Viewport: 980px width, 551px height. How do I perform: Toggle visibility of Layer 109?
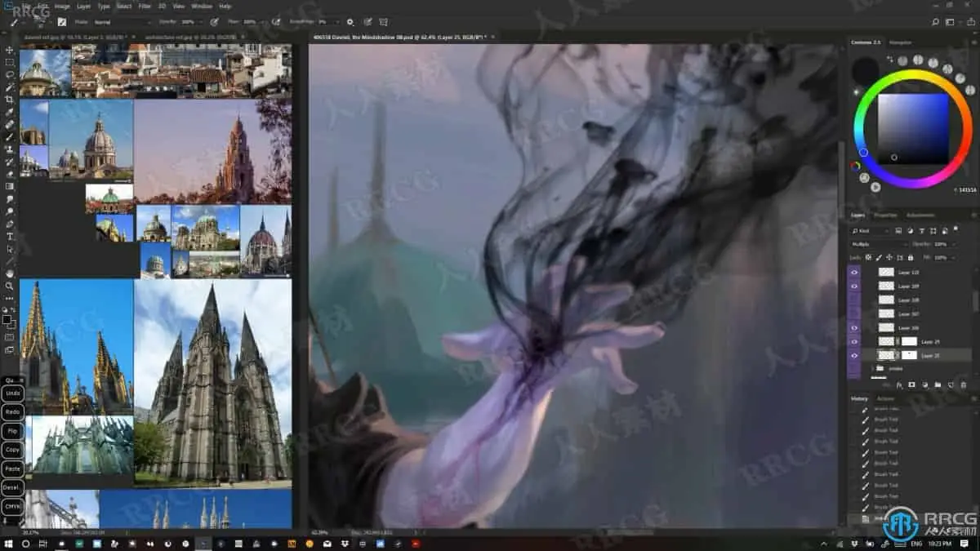855,287
